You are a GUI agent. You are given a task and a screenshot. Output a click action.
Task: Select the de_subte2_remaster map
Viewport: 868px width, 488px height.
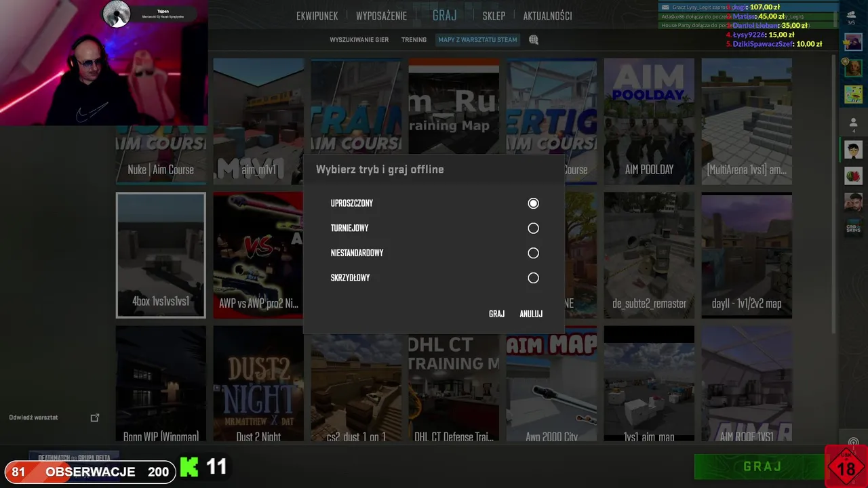click(649, 256)
